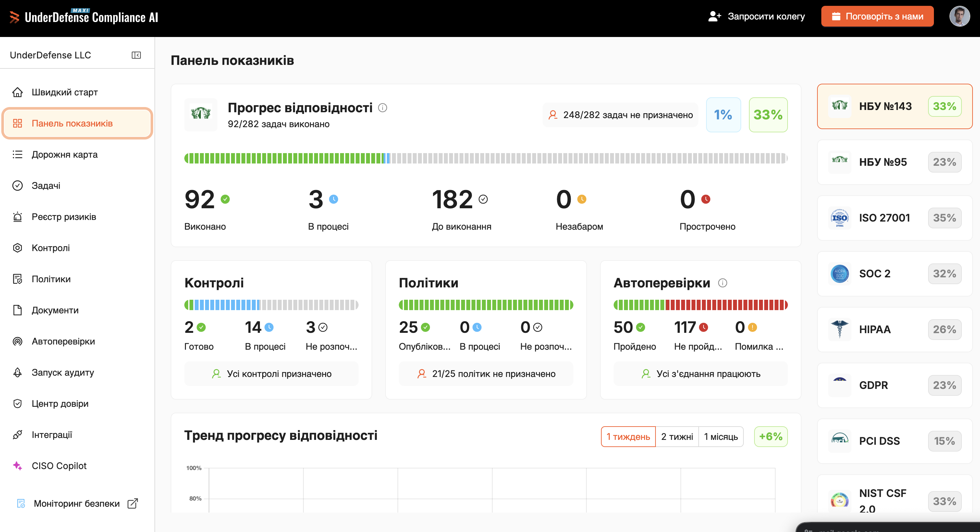The image size is (980, 532).
Task: Select the НБУ №143 framework card
Action: pos(894,106)
